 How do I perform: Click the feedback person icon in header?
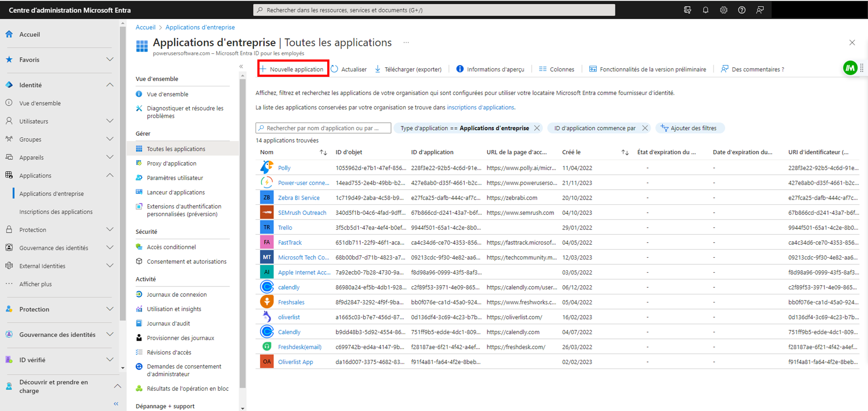click(760, 10)
